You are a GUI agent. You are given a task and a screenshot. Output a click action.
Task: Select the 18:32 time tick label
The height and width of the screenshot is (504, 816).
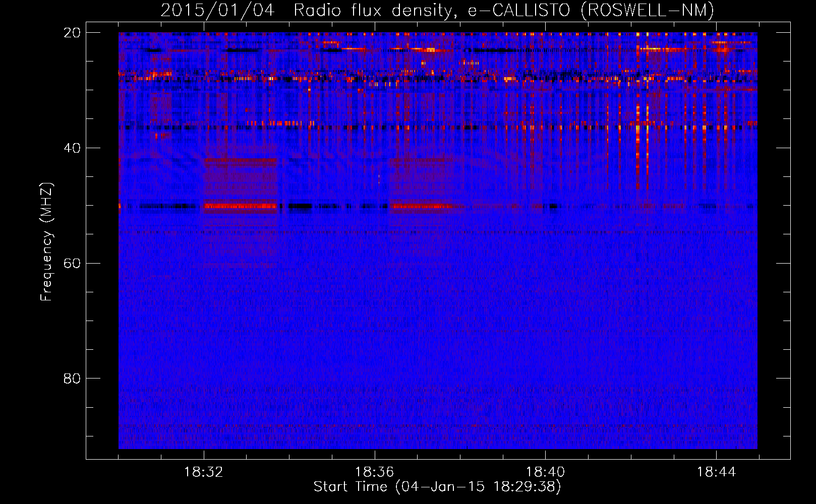[203, 472]
